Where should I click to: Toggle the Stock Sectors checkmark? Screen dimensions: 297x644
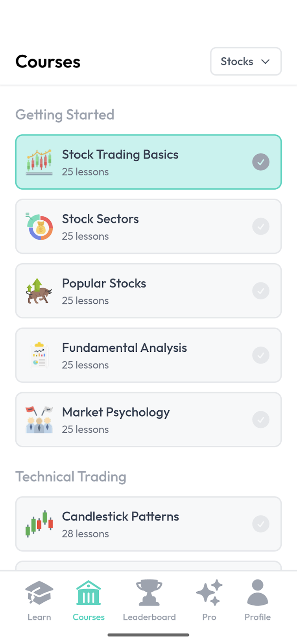(x=261, y=227)
